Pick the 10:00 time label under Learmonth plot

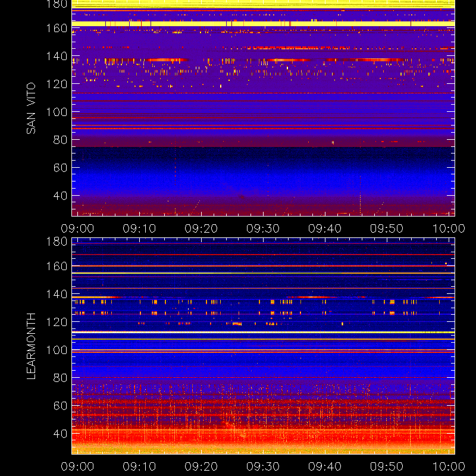pos(449,466)
